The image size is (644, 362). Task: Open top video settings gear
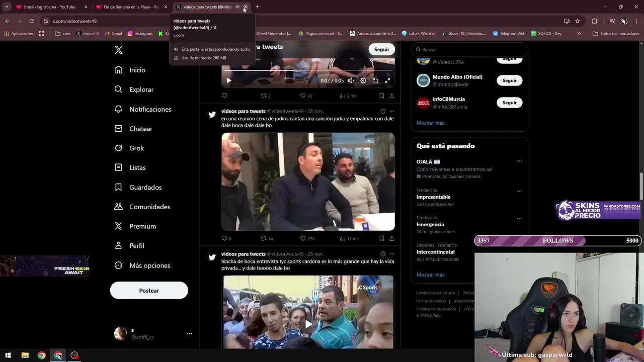(363, 80)
